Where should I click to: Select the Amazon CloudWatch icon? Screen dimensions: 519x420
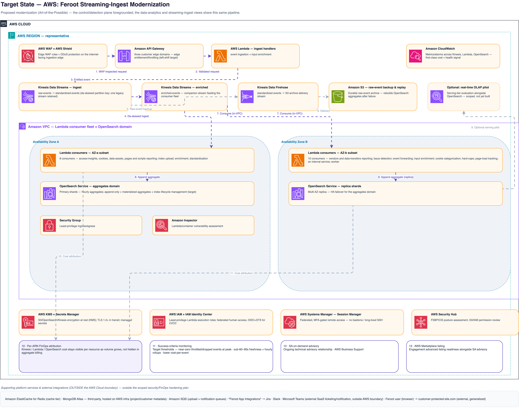coord(415,56)
